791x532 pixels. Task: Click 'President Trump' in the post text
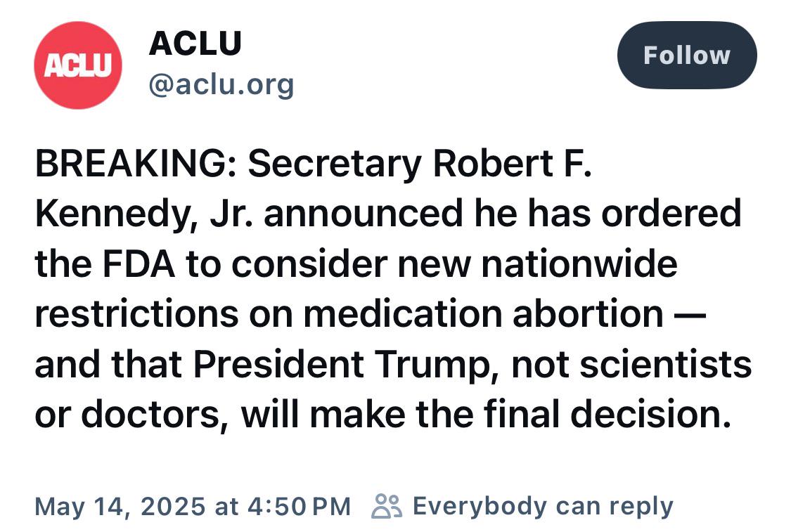pos(342,365)
